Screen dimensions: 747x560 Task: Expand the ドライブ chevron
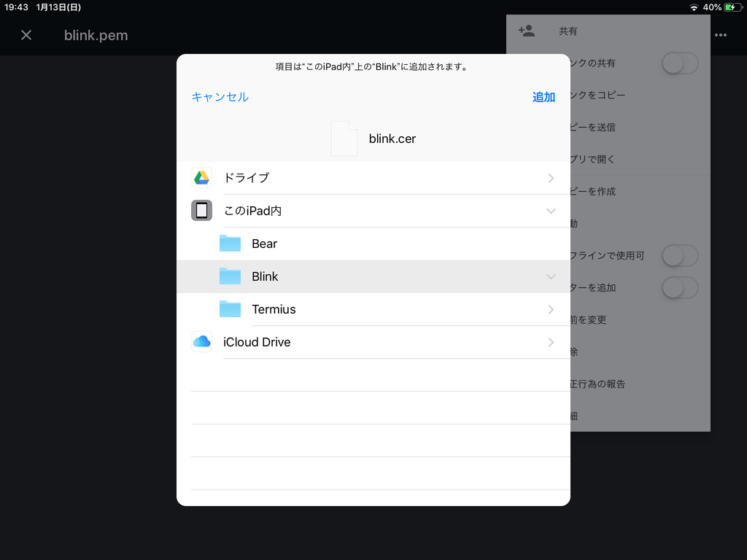pos(551,178)
